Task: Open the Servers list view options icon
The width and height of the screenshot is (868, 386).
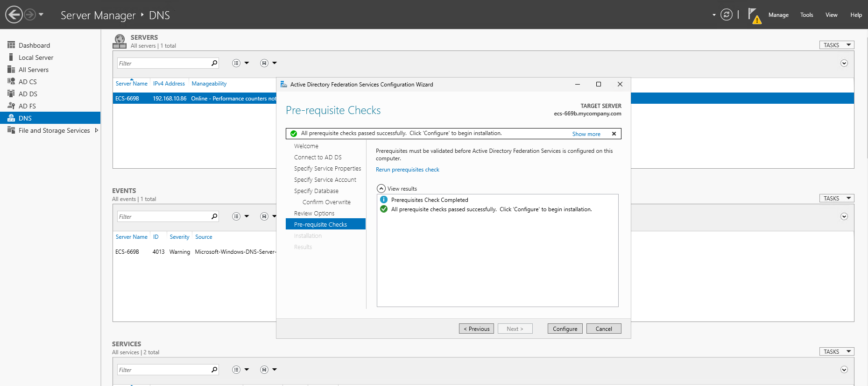Action: (237, 63)
